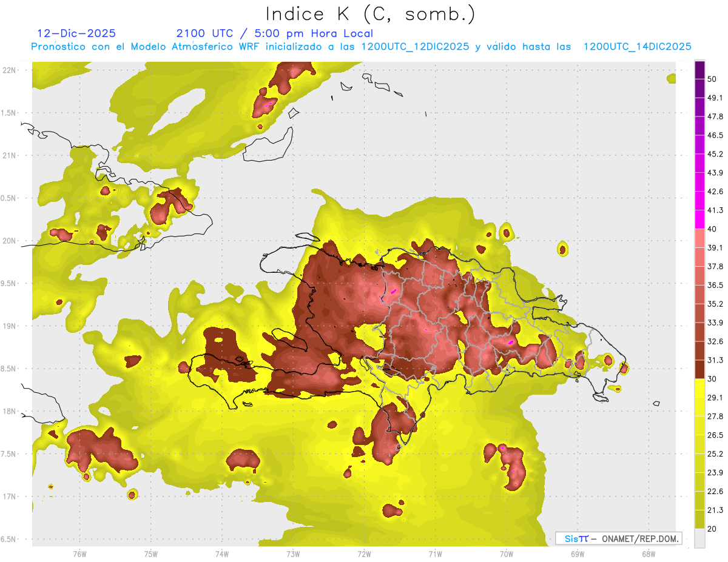728x562 pixels.
Task: Click the "43.9" color scale value
Action: [715, 173]
